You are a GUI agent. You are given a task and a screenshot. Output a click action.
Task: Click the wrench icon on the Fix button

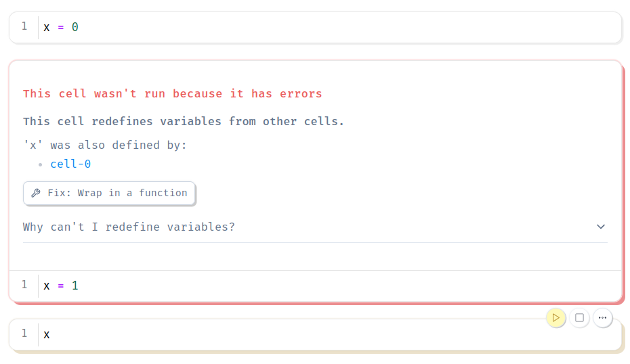[36, 193]
